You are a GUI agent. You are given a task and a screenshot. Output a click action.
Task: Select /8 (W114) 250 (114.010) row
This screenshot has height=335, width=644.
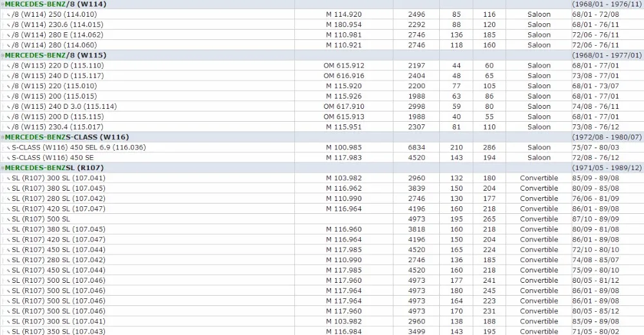click(x=322, y=14)
